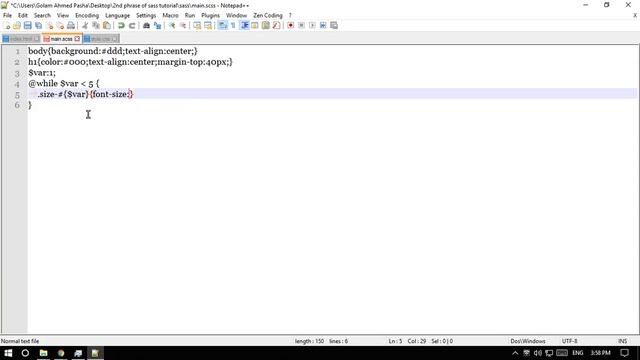
Task: Save current recorded macro icon
Action: click(x=334, y=25)
